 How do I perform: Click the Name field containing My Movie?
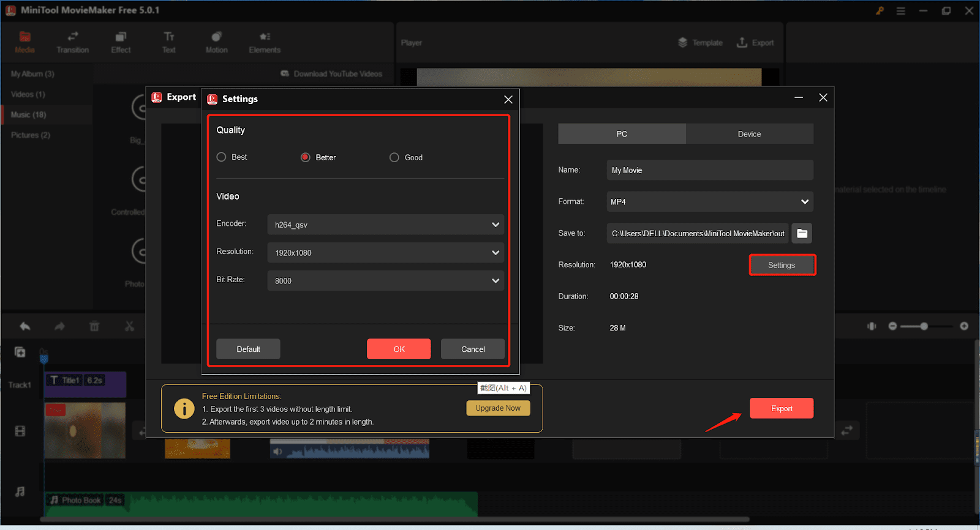tap(710, 170)
